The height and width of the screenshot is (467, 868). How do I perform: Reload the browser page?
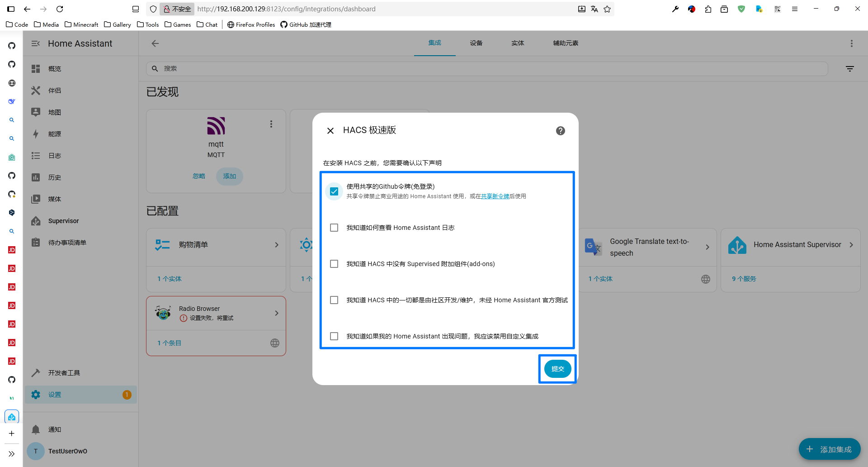click(x=60, y=9)
